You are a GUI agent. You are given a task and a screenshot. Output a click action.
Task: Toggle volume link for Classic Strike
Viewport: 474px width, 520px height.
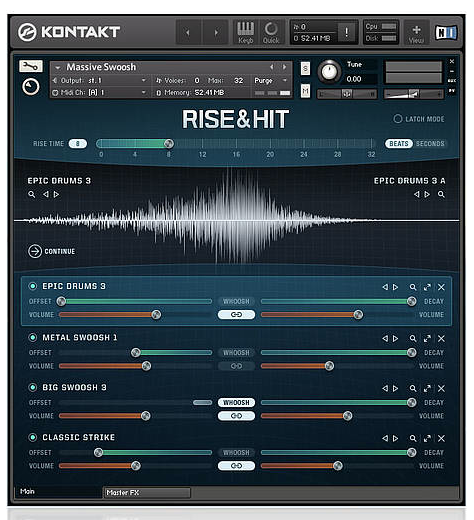(236, 466)
